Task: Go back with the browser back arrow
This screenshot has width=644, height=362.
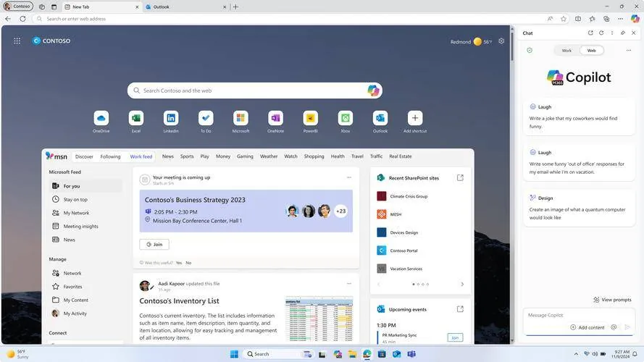Action: point(8,19)
